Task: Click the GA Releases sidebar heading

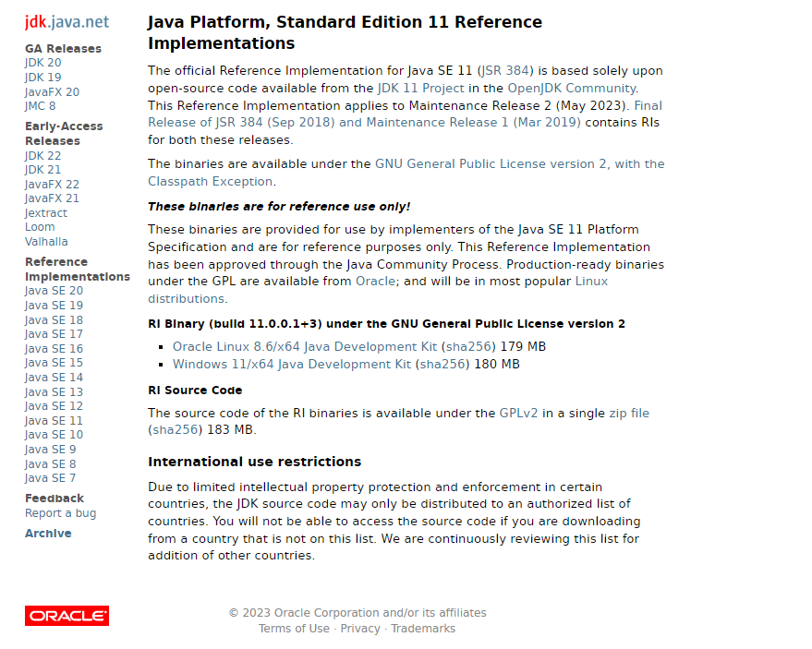Action: [x=63, y=49]
